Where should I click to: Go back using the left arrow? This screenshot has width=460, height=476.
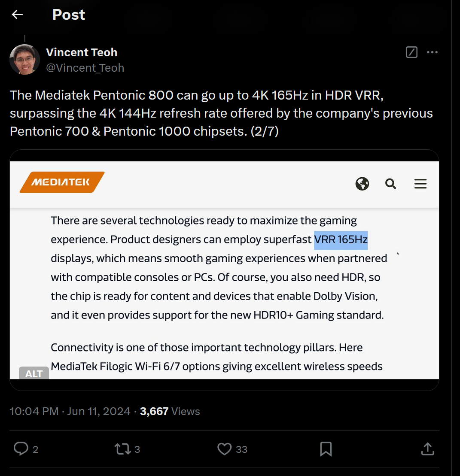point(17,14)
